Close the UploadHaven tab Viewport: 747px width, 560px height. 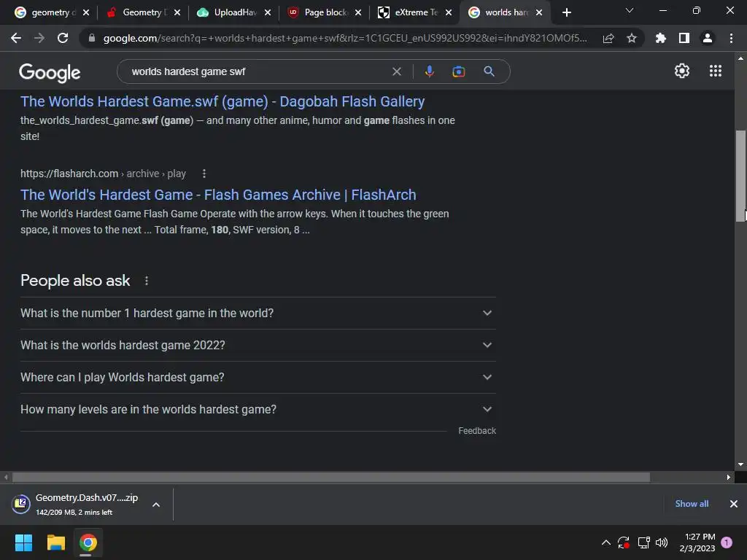[267, 13]
